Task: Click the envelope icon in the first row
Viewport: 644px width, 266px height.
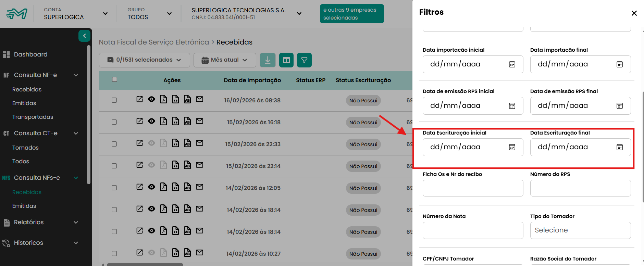Action: pos(199,99)
